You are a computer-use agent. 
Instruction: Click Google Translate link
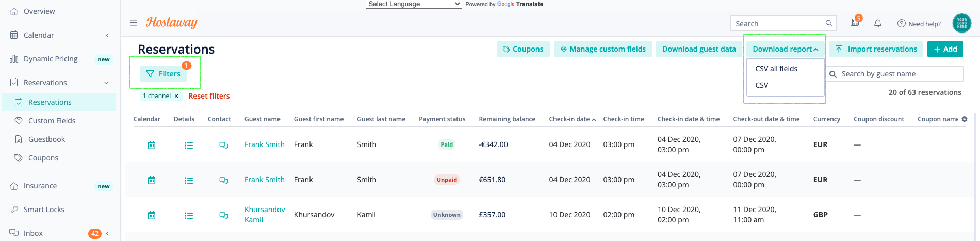(520, 4)
